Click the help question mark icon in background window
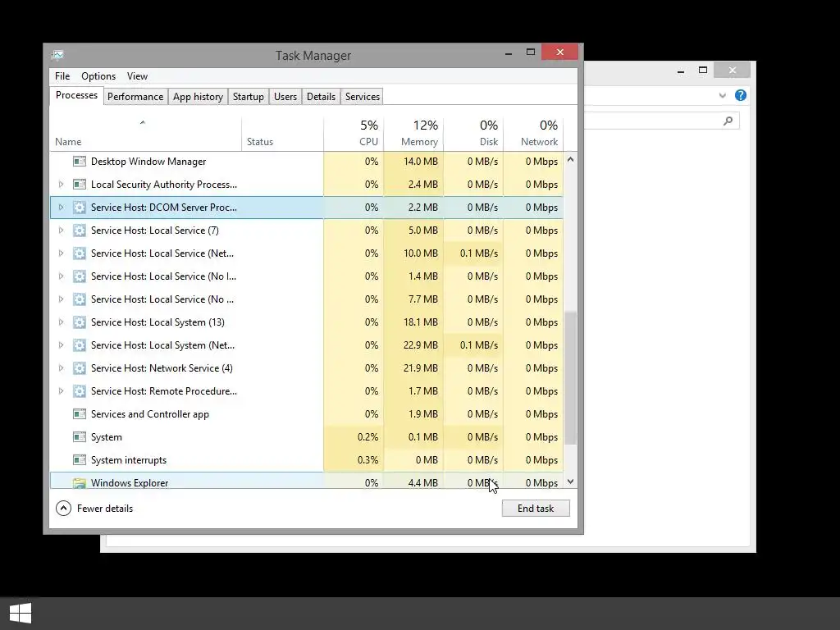This screenshot has height=630, width=840. 741,95
